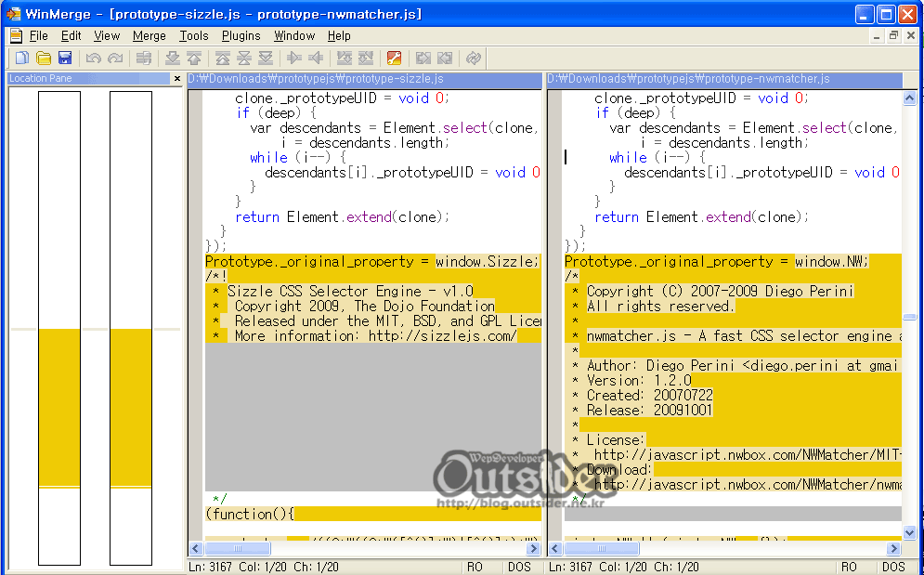Click the right pane vertical scrollbar thumb
This screenshot has width=924, height=575.
click(909, 318)
